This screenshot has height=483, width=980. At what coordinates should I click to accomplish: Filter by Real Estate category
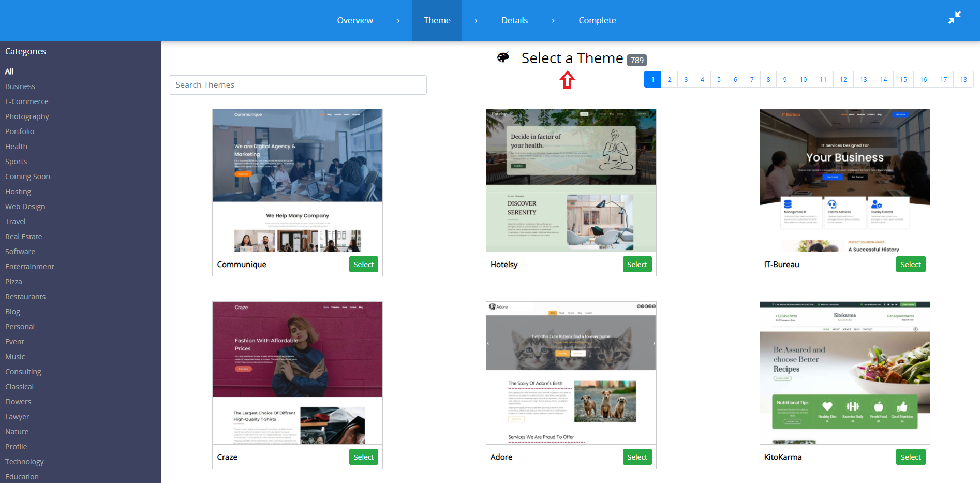(x=24, y=237)
